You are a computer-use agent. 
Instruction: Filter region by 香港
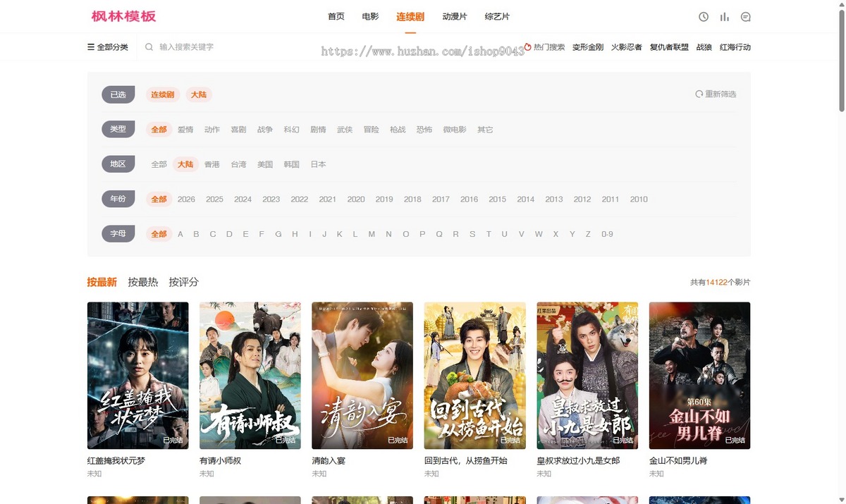pyautogui.click(x=212, y=164)
